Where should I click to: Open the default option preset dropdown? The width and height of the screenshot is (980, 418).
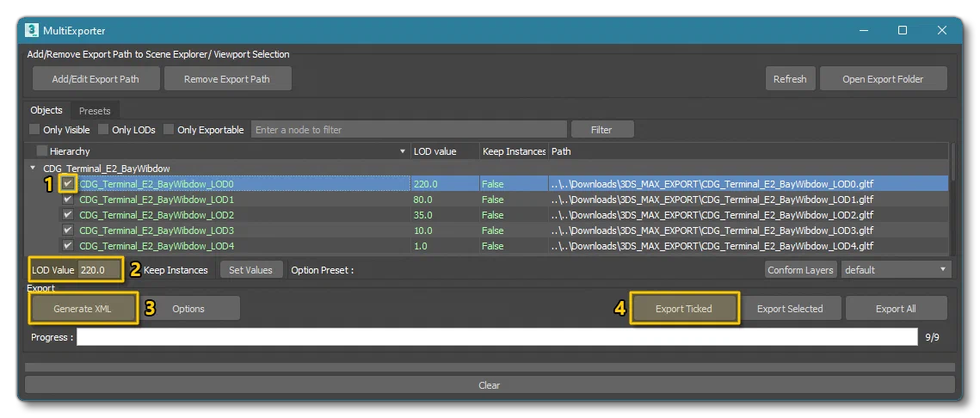896,270
